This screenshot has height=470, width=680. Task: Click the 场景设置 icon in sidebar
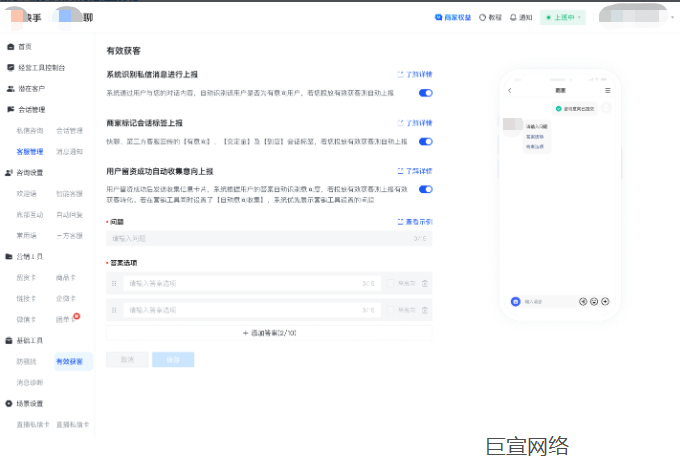9,404
